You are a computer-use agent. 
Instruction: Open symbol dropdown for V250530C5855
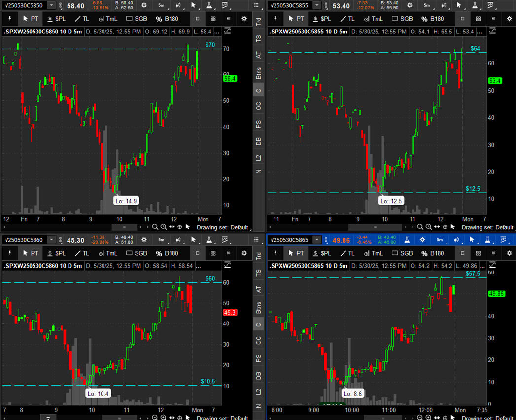point(316,5)
